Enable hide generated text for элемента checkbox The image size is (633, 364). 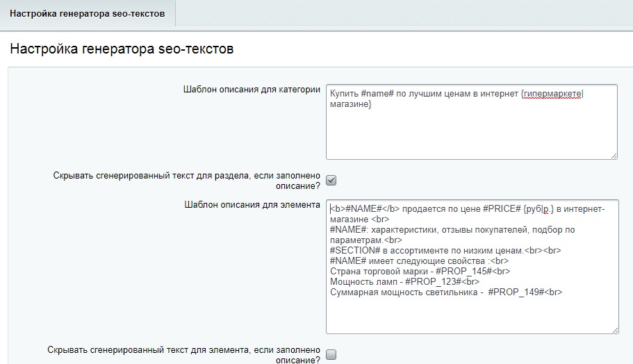(x=331, y=355)
